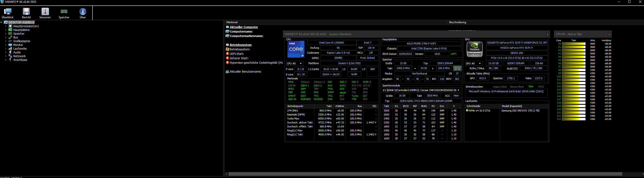Image resolution: width=644 pixels, height=178 pixels.
Task: Click the P0 core clock bar
Action: click(x=574, y=44)
